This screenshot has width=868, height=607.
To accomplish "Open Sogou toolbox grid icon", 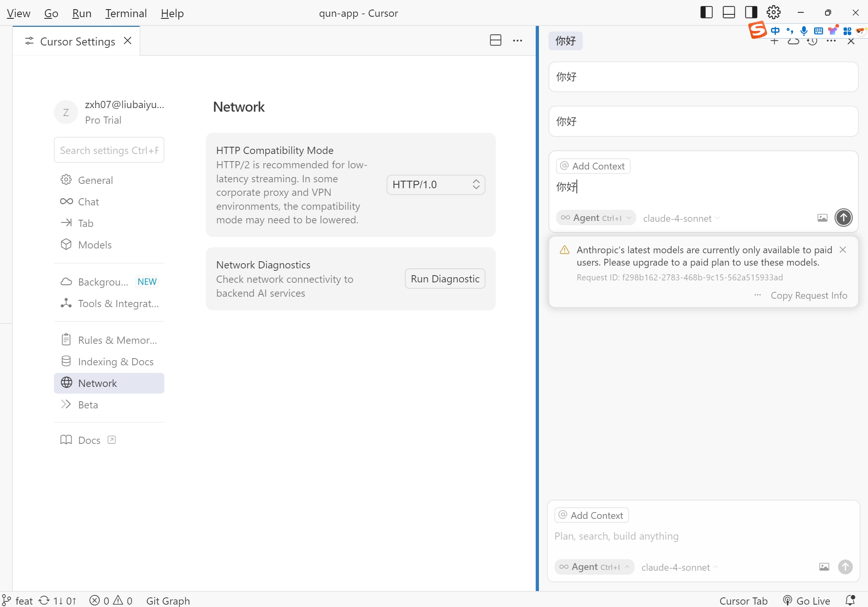I will tap(847, 31).
